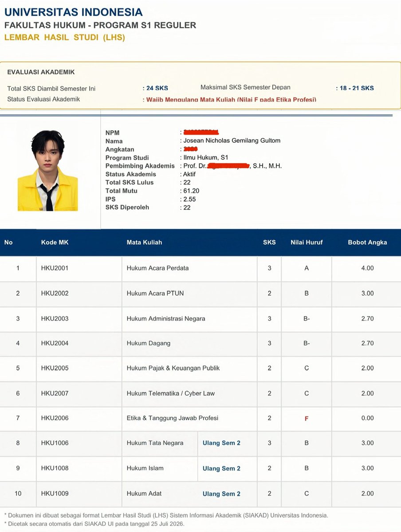Click the '24 SKS' total value
Image resolution: width=401 pixels, height=532 pixels.
(x=157, y=88)
